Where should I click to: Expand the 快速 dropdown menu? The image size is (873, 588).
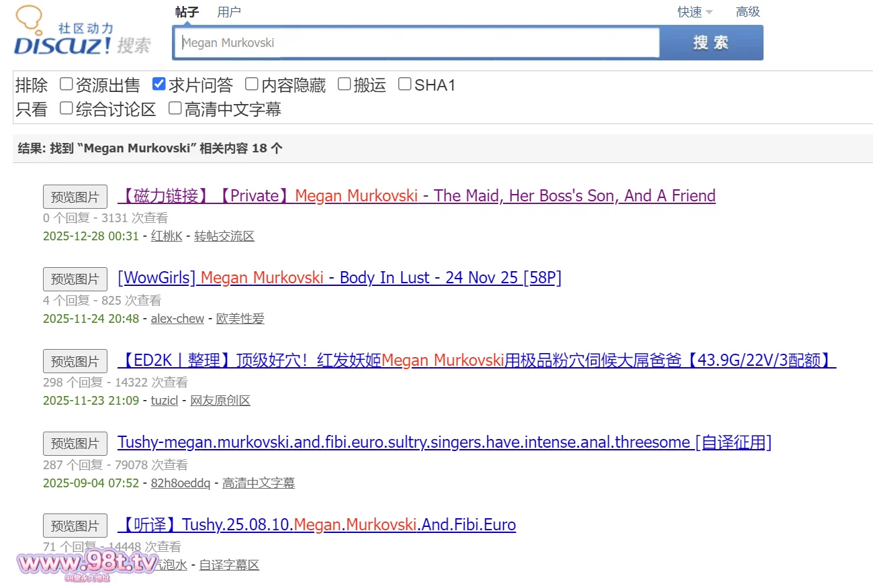tap(694, 12)
